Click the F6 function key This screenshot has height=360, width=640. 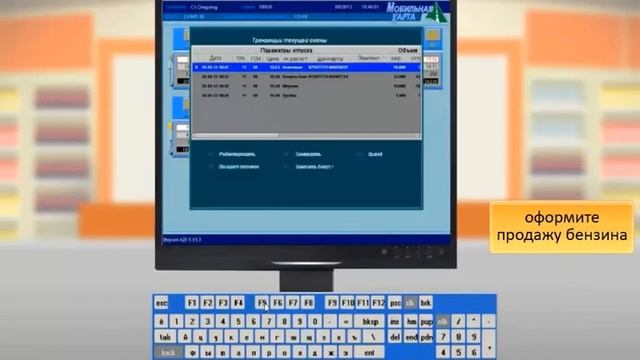tap(278, 303)
